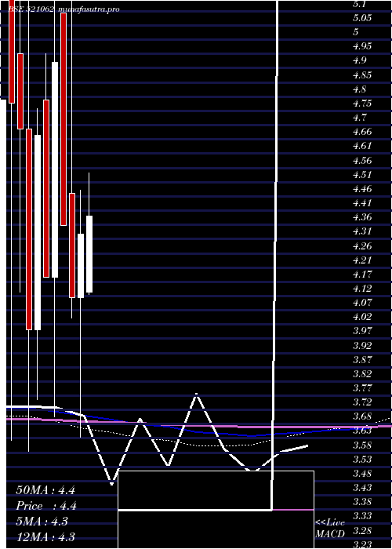This screenshot has height=549, width=392.
Task: Select the 4.9 price axis label
Action: pos(360,60)
